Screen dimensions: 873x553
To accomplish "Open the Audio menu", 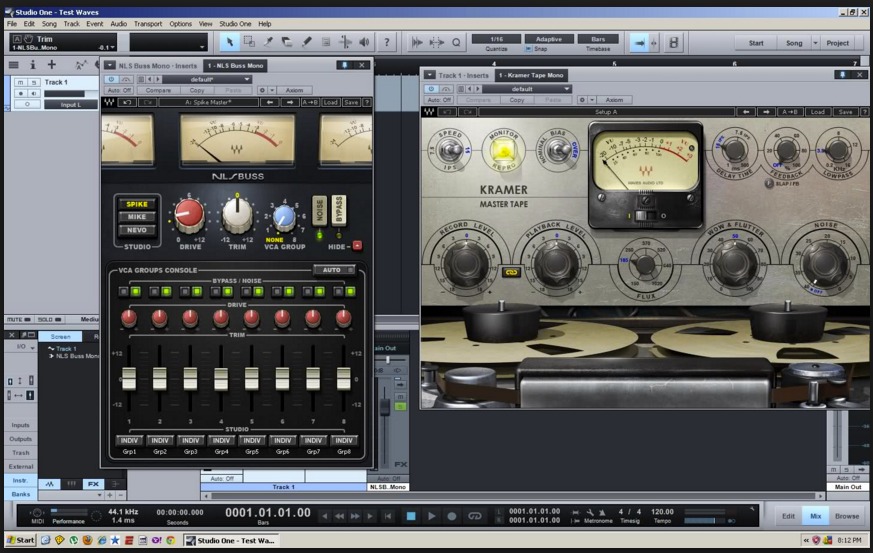I will click(118, 24).
